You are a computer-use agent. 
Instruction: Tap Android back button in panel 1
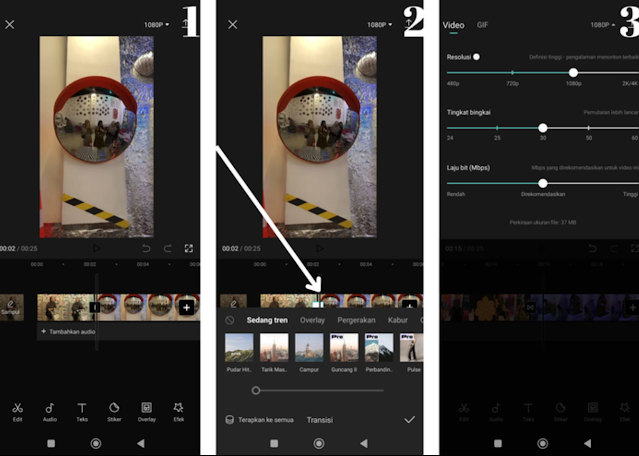(x=141, y=443)
